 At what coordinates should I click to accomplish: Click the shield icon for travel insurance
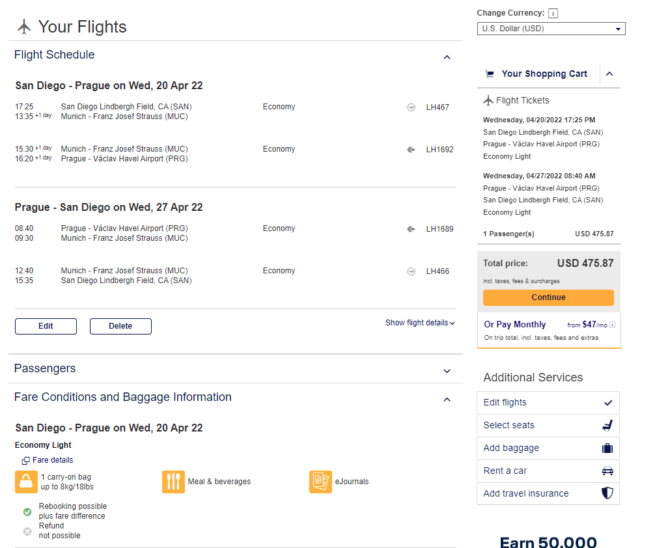click(x=607, y=493)
